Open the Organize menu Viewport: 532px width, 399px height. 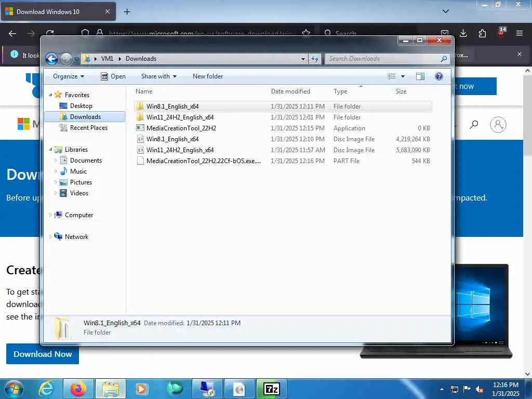tap(69, 76)
